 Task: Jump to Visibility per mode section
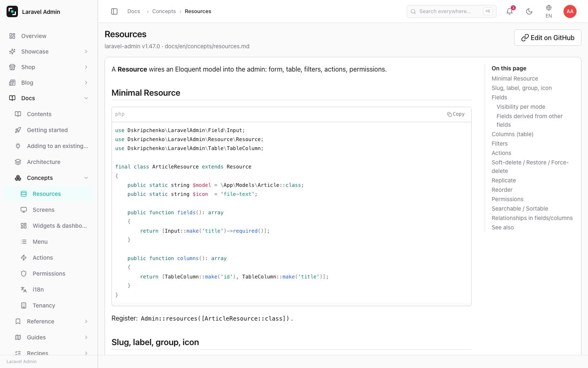tap(521, 107)
